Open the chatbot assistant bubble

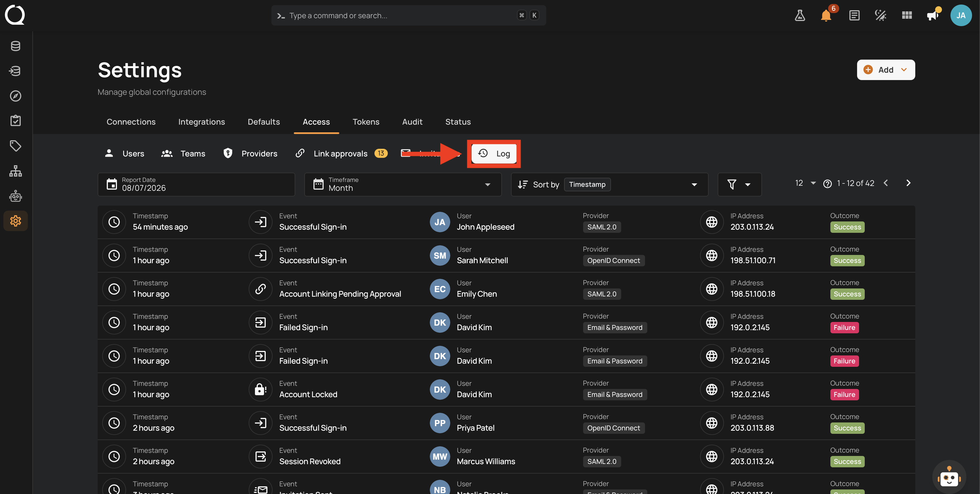[949, 477]
